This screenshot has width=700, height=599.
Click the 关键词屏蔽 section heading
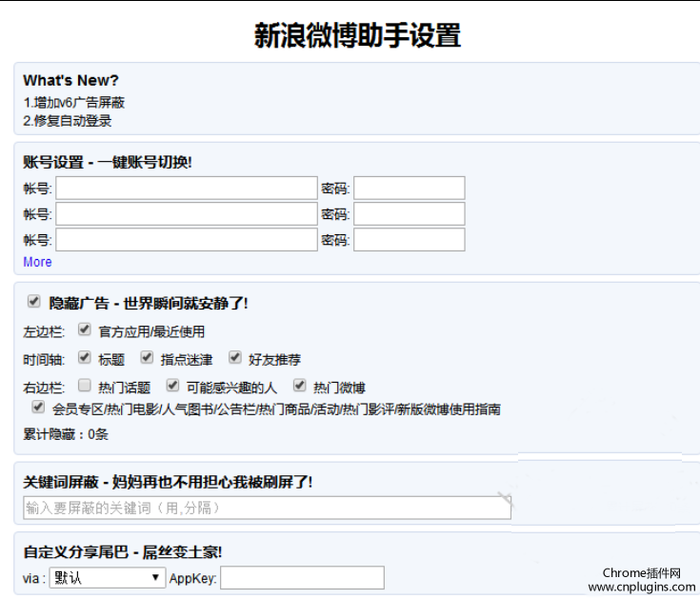coord(168,482)
